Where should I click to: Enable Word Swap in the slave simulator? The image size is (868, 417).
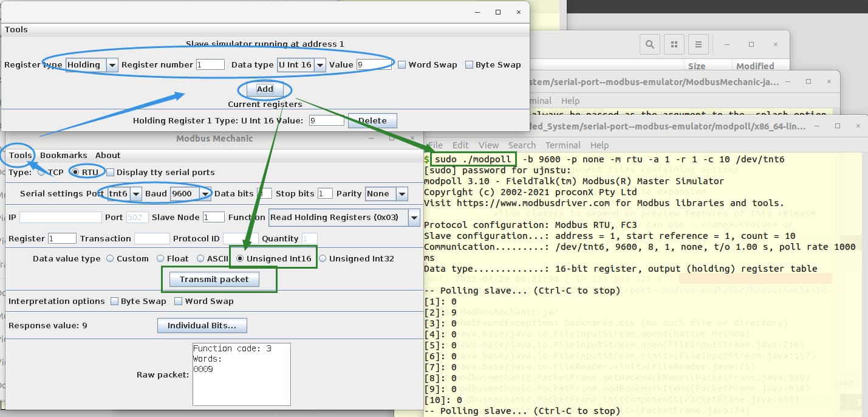[402, 64]
